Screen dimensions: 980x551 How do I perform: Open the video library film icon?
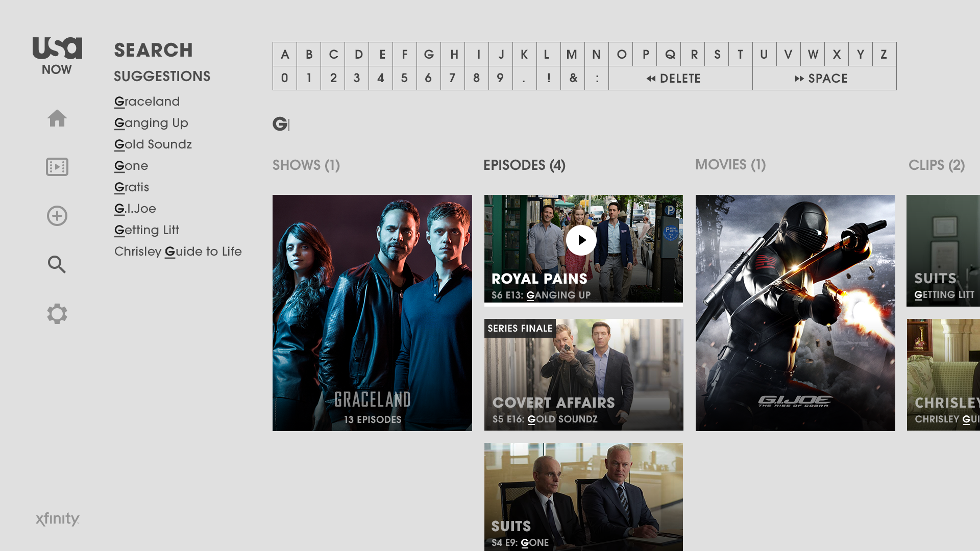(x=57, y=167)
